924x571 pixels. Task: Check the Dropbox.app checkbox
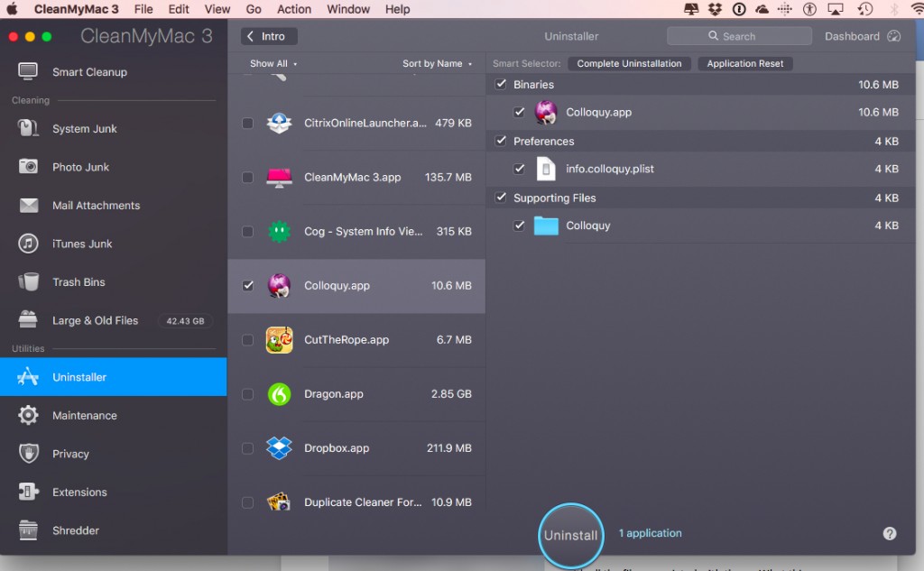coord(247,447)
